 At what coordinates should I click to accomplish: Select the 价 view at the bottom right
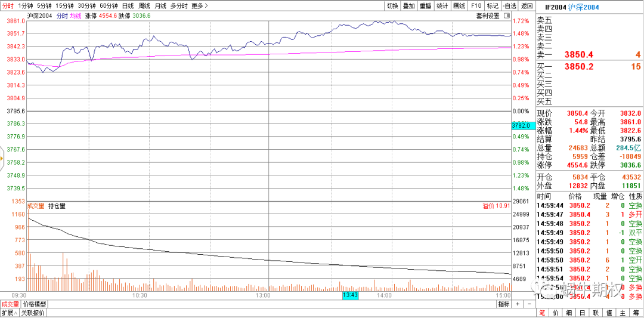coord(555,313)
